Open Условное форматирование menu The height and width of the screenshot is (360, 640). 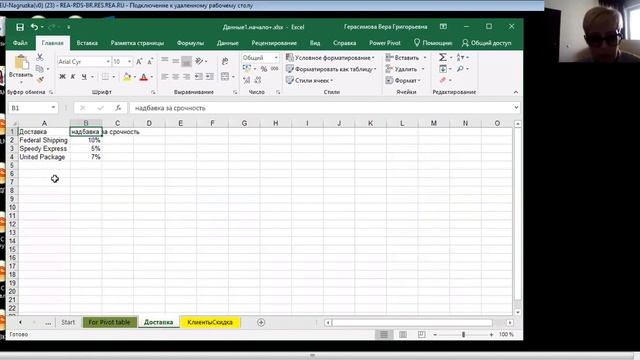[x=330, y=58]
